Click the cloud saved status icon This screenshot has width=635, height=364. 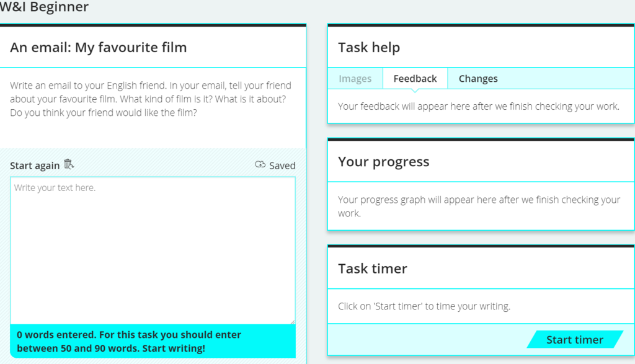pos(260,164)
